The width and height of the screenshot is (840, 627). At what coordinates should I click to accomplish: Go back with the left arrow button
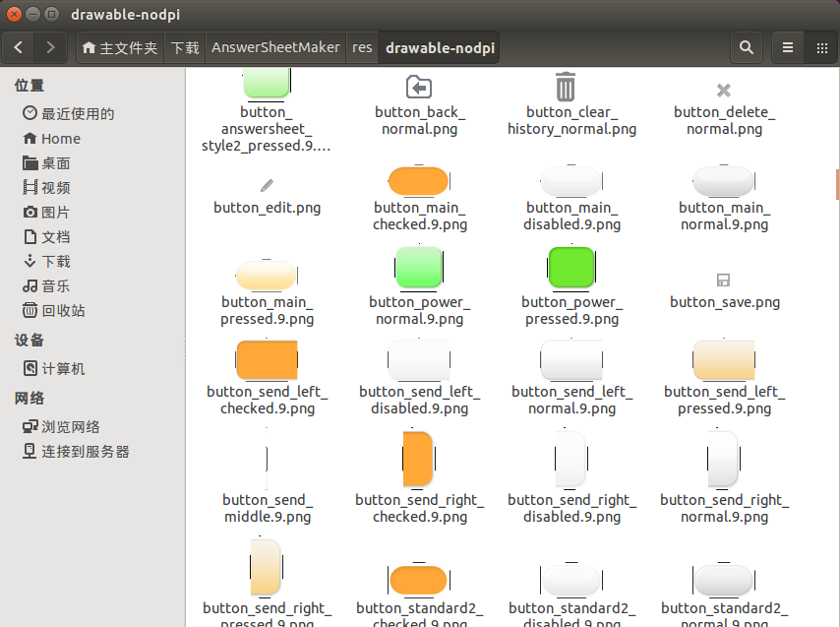pyautogui.click(x=19, y=47)
